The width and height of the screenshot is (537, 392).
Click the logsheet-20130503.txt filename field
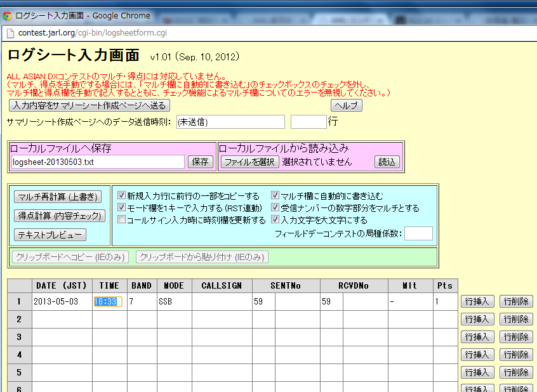point(98,162)
